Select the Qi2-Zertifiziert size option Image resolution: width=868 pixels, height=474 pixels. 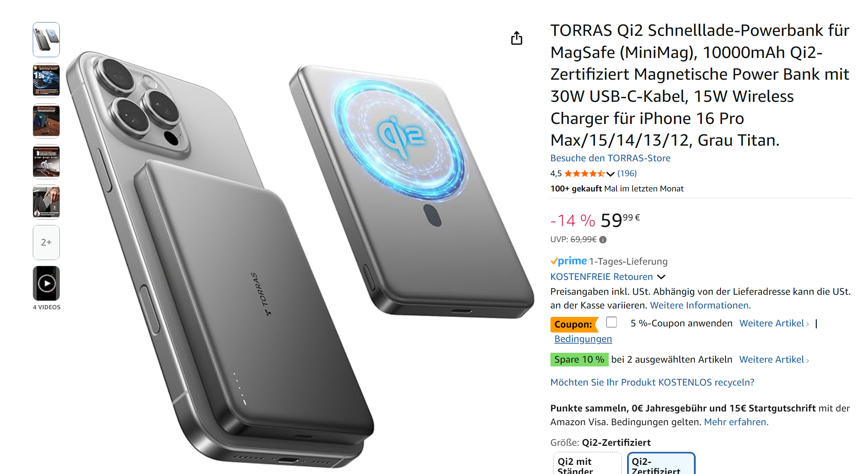click(661, 464)
